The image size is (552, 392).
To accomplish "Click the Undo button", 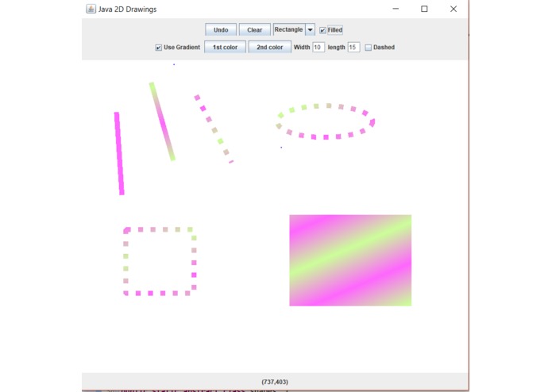I will point(221,30).
